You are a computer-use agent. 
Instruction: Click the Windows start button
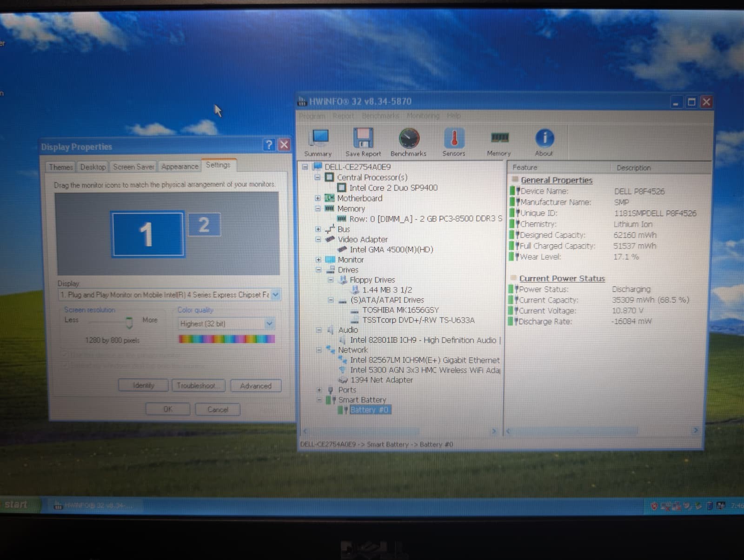[19, 505]
